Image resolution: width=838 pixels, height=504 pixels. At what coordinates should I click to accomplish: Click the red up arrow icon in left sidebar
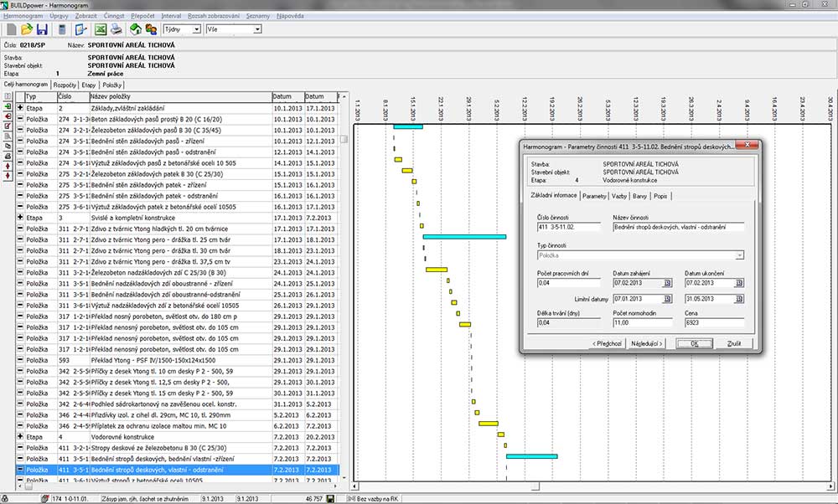tap(8, 166)
